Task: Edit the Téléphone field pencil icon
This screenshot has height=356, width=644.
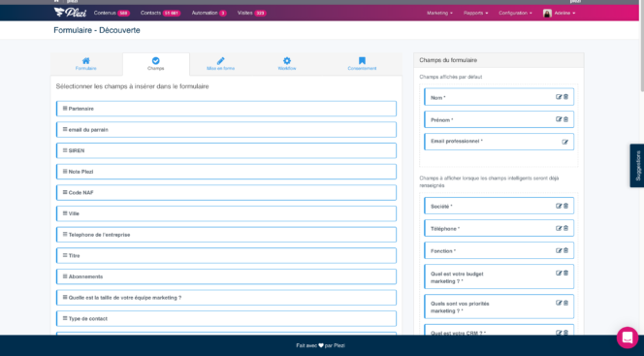Action: click(x=559, y=228)
